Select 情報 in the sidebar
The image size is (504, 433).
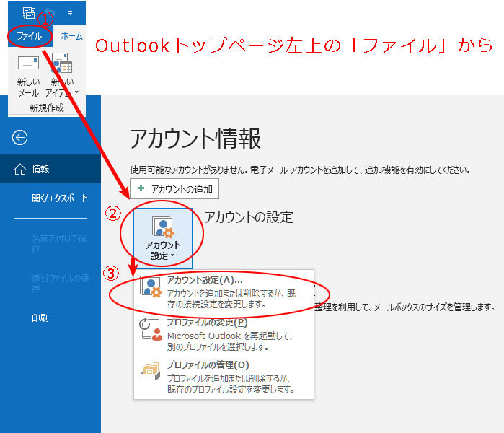point(50,169)
